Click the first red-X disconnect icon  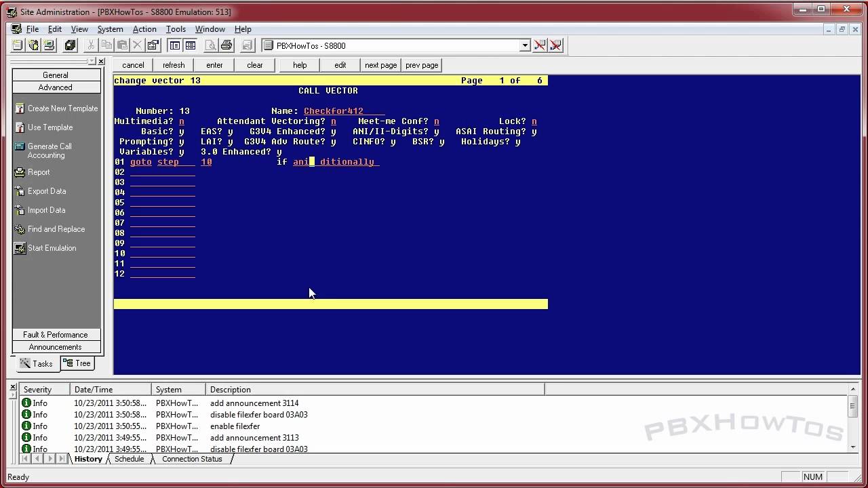coord(540,45)
